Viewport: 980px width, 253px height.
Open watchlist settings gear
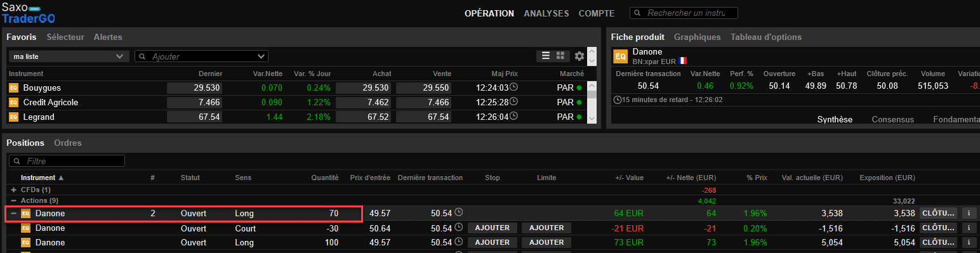[x=579, y=56]
